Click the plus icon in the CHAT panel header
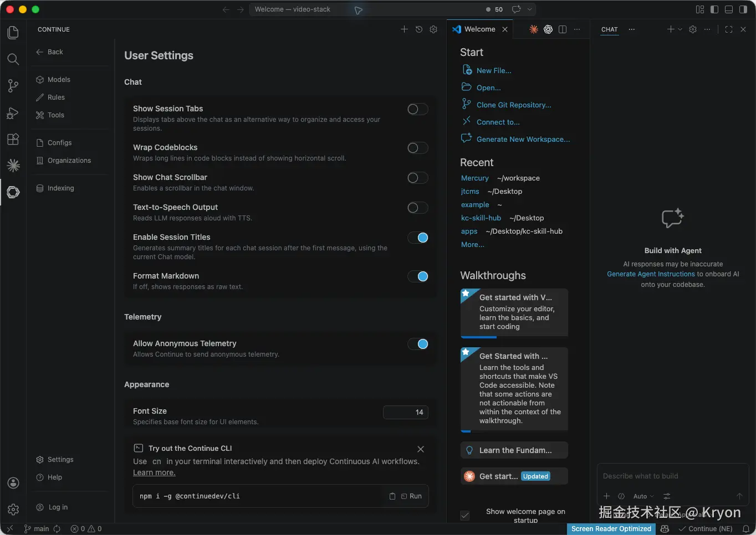This screenshot has width=756, height=535. [x=671, y=29]
